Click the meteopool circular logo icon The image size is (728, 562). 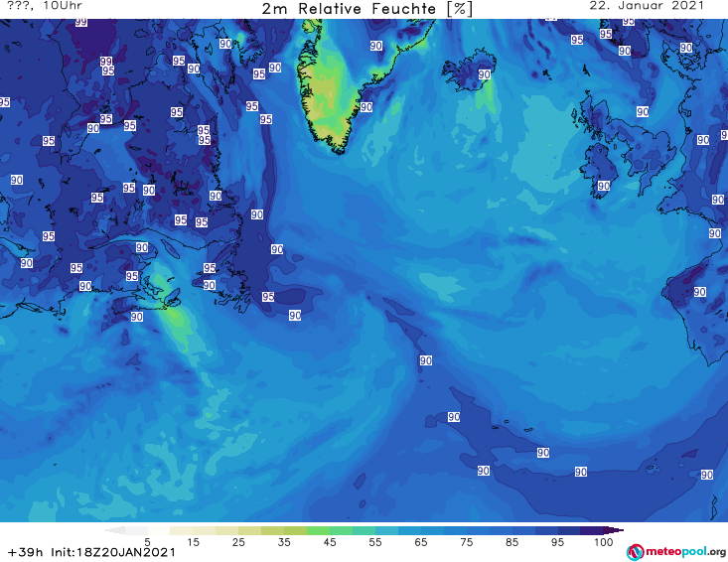(x=635, y=552)
